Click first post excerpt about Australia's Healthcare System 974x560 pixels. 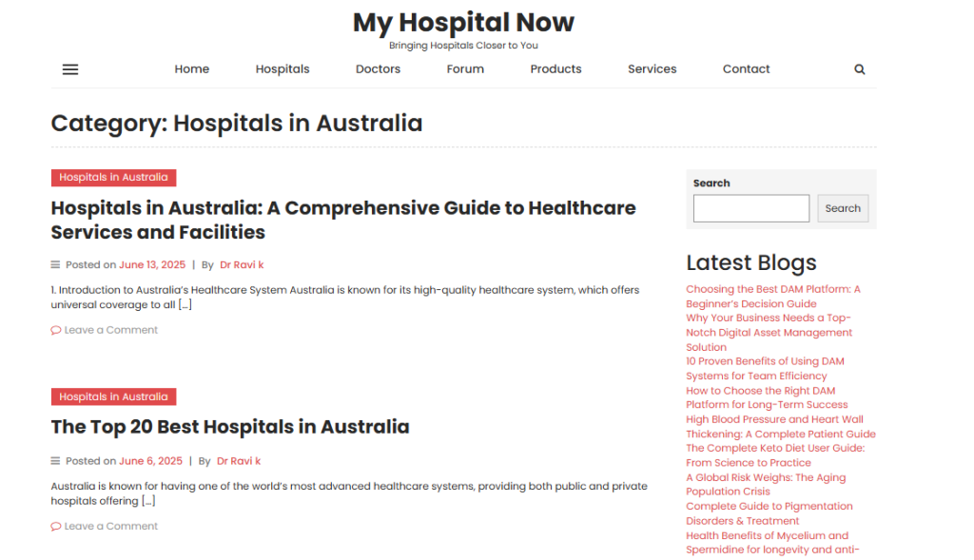[x=344, y=298]
